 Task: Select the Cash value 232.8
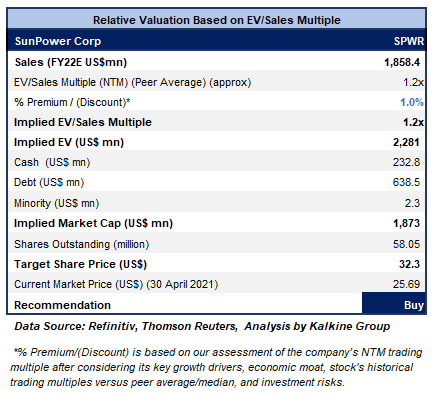click(x=406, y=162)
